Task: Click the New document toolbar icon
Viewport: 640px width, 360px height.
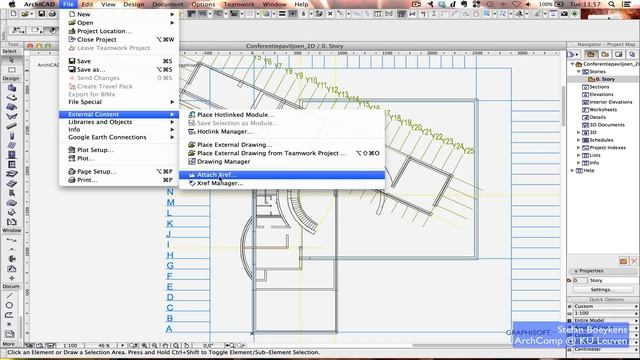Action: pyautogui.click(x=13, y=14)
